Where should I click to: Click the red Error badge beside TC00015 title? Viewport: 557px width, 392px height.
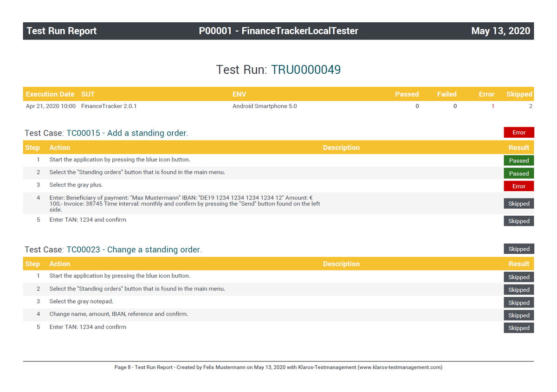(x=519, y=132)
